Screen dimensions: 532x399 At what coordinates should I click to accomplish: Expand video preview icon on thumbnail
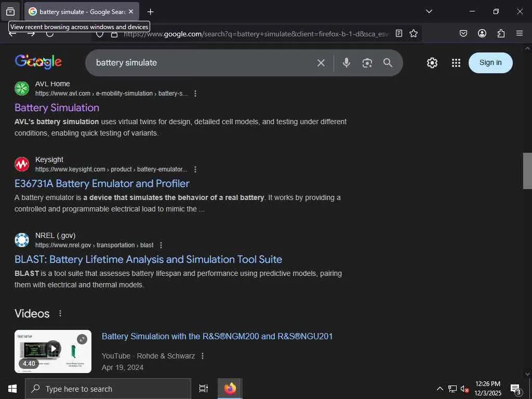(82, 339)
